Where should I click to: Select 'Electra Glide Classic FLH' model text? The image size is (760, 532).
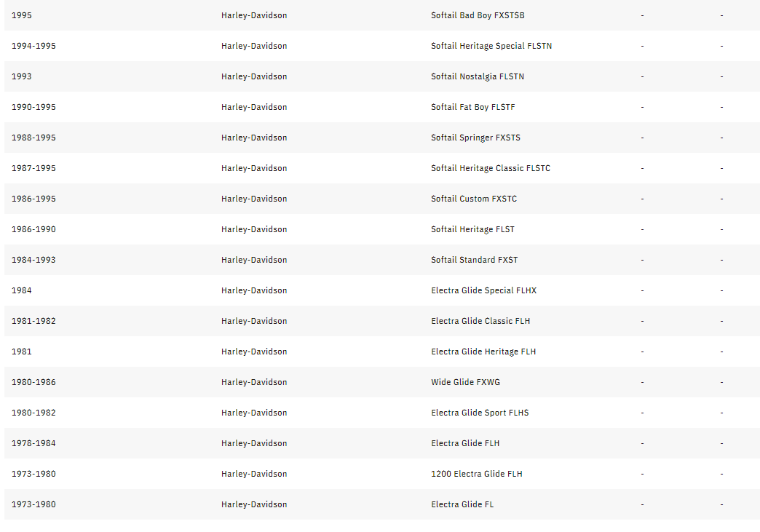480,321
